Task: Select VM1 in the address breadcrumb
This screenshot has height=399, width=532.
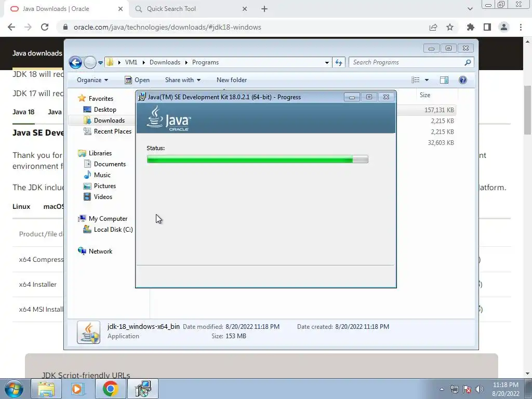Action: (x=131, y=62)
